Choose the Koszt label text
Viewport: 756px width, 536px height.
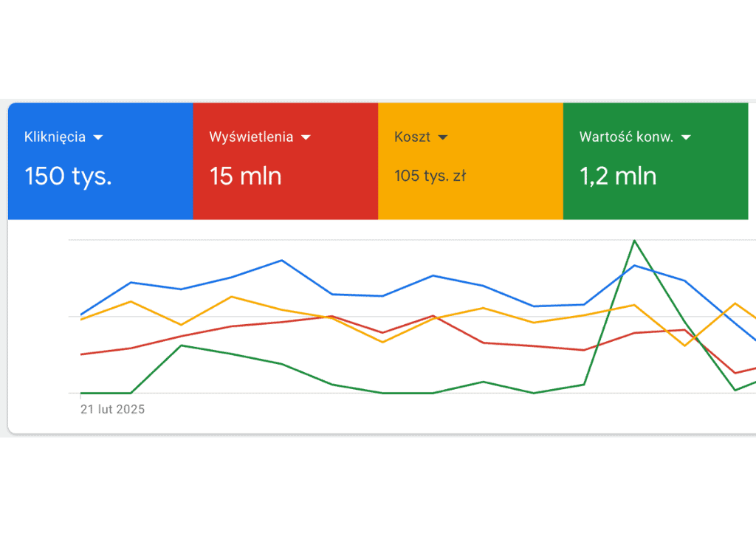pyautogui.click(x=412, y=137)
